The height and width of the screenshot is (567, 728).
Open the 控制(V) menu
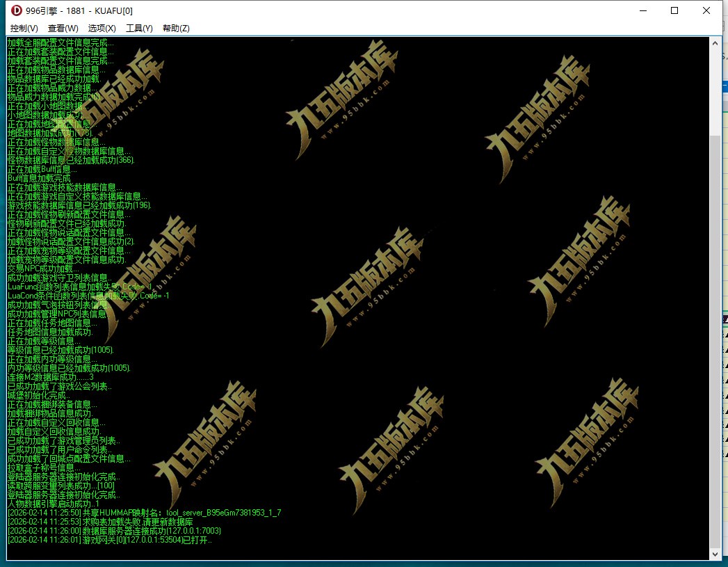24,29
